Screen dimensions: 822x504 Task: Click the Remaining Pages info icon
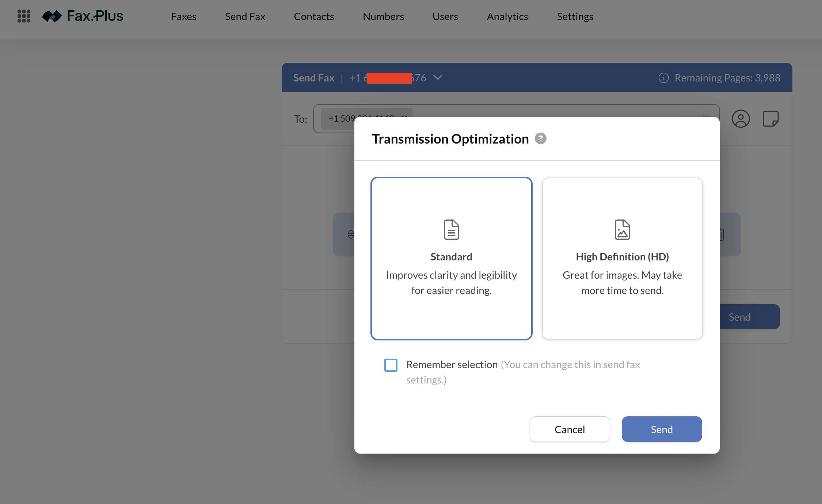663,78
